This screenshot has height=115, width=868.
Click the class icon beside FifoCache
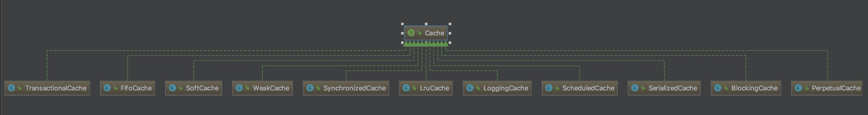click(107, 88)
